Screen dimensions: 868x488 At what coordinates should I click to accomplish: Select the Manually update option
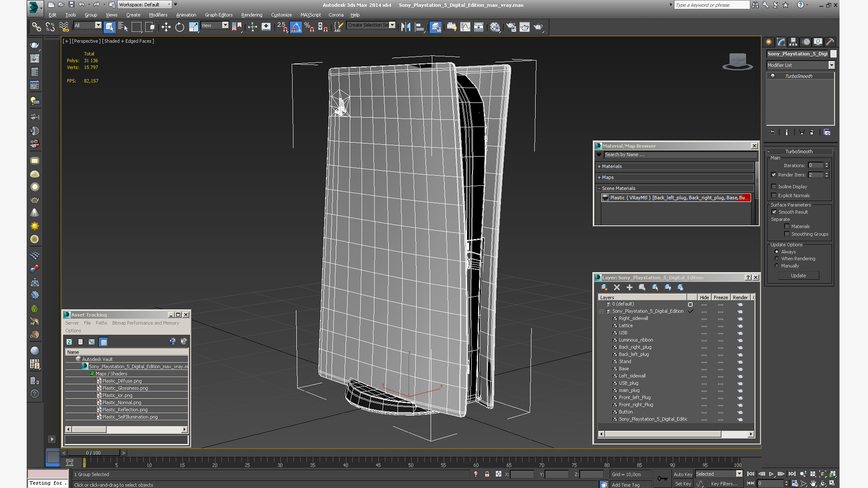(x=777, y=266)
